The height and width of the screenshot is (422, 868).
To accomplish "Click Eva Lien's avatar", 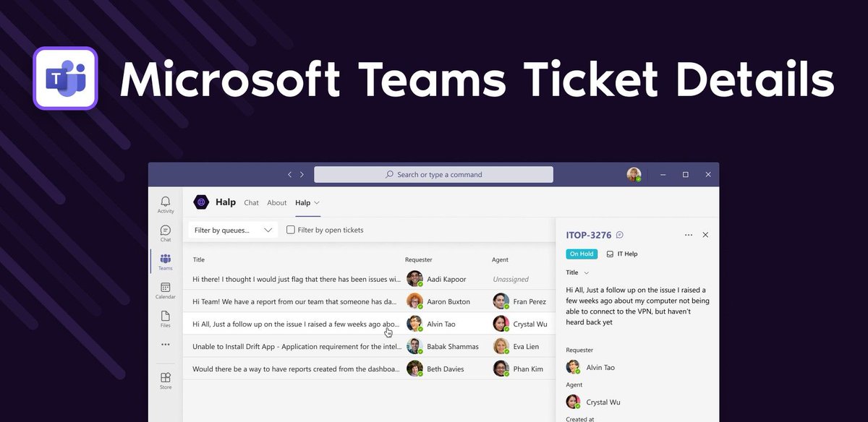I will tap(501, 346).
